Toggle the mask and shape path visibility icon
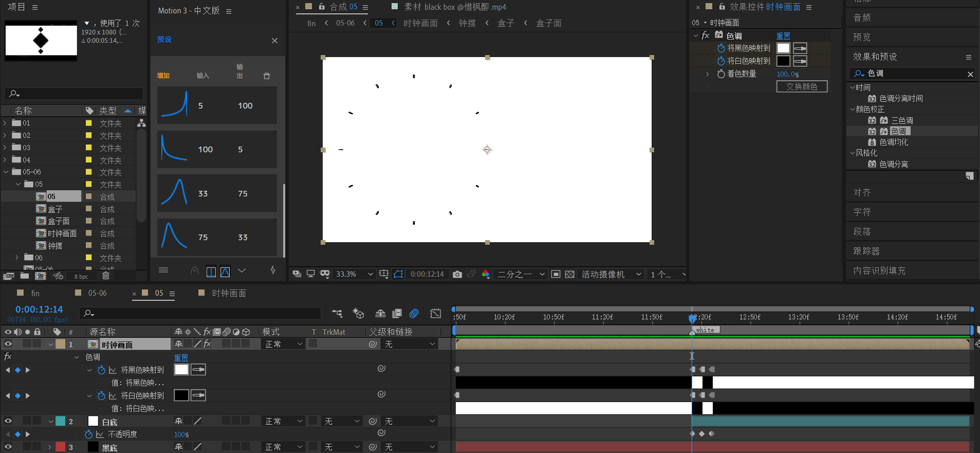 (398, 274)
